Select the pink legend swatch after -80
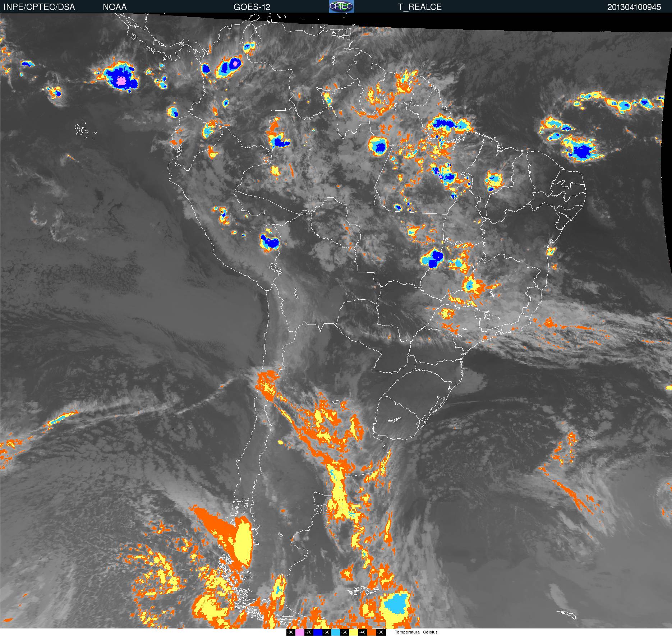 (x=300, y=632)
